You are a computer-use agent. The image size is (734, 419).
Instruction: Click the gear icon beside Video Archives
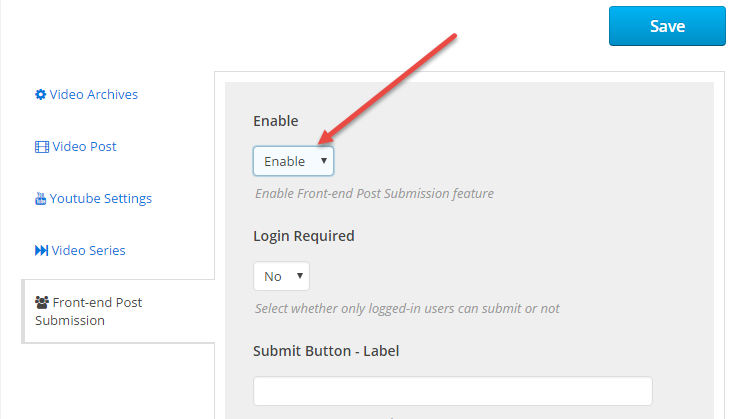41,95
